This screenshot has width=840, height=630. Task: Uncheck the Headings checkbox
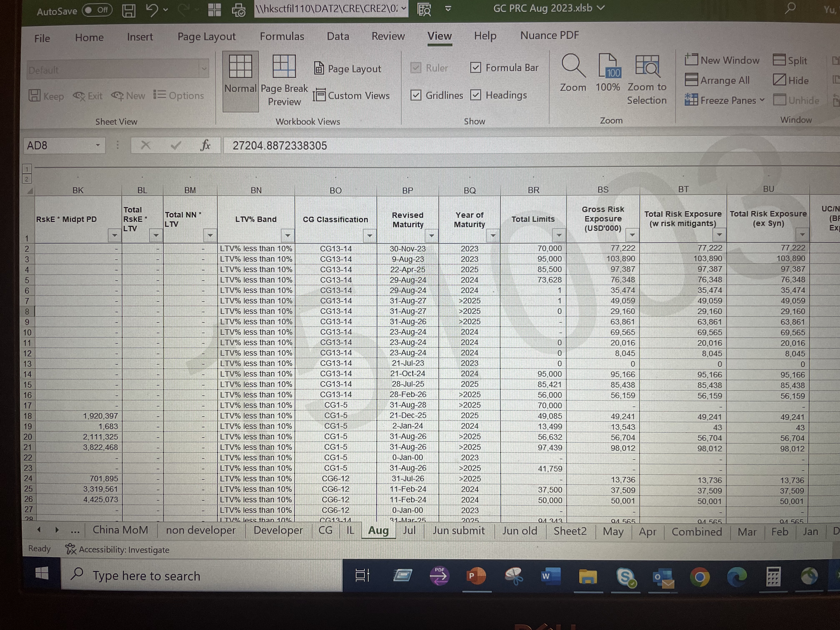(475, 95)
